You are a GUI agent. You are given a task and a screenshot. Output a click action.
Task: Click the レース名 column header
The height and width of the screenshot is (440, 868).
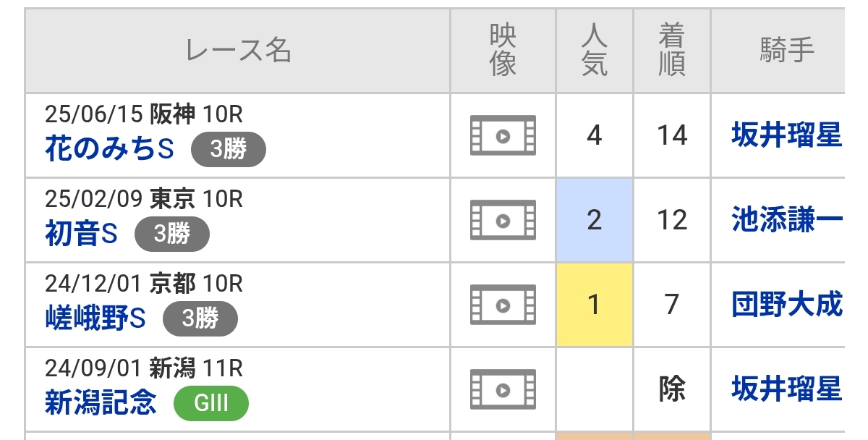[238, 51]
